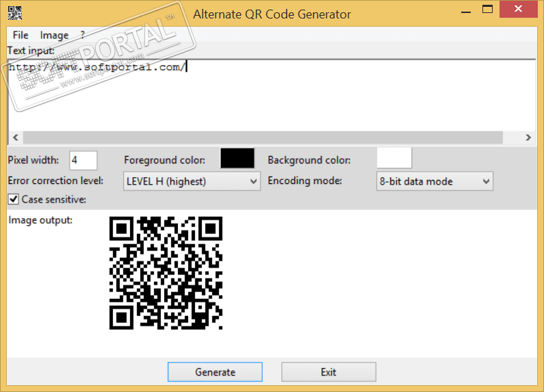Click the left arrow of horizontal scrollbar
Screen dimensions: 544x392
pyautogui.click(x=16, y=138)
